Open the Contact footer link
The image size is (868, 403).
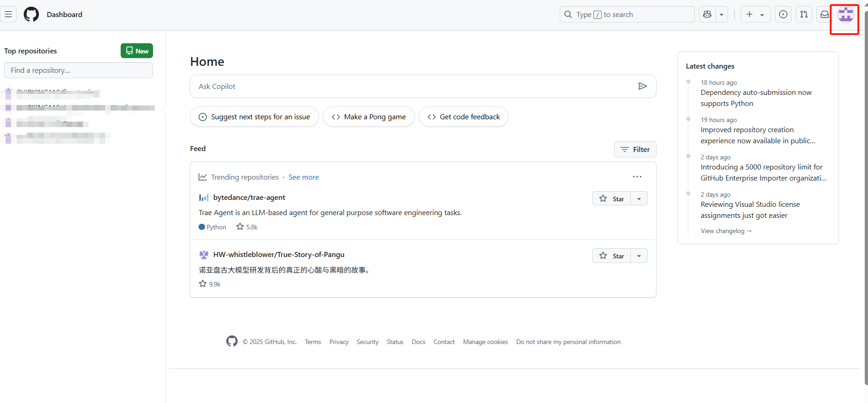(x=444, y=342)
